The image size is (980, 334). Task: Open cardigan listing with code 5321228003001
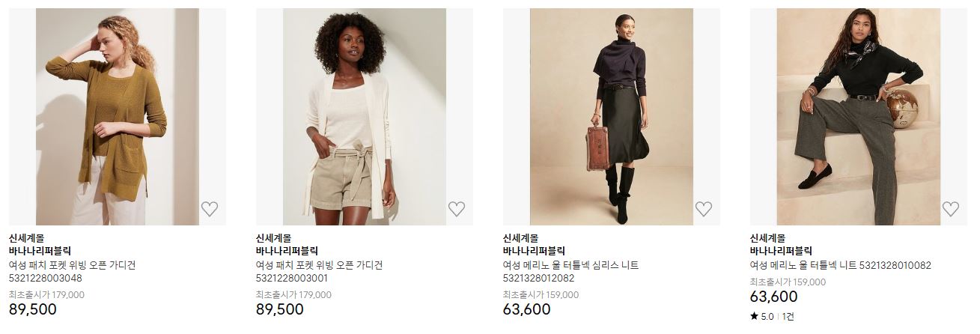[319, 272]
